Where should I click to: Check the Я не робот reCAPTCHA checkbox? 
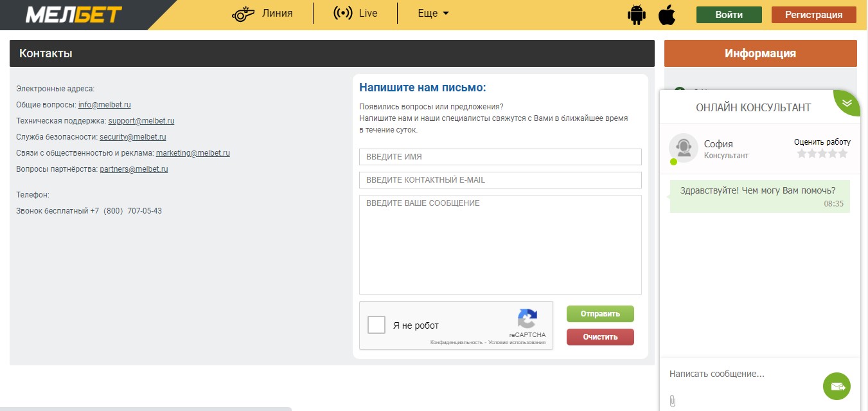pos(376,325)
